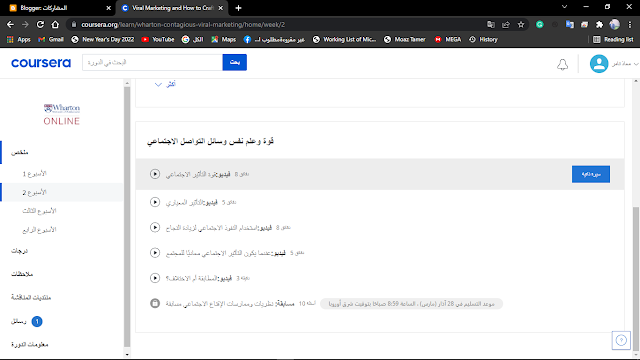Open the quiz item icon
This screenshot has height=360, width=640.
155,303
